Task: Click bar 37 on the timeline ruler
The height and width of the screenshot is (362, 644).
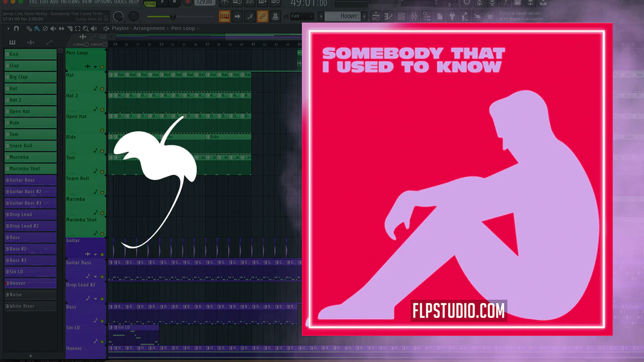Action: (x=207, y=45)
